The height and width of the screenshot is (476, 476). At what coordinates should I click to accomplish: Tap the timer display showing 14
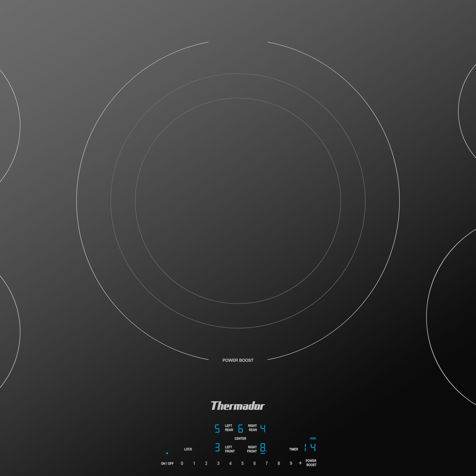[310, 448]
